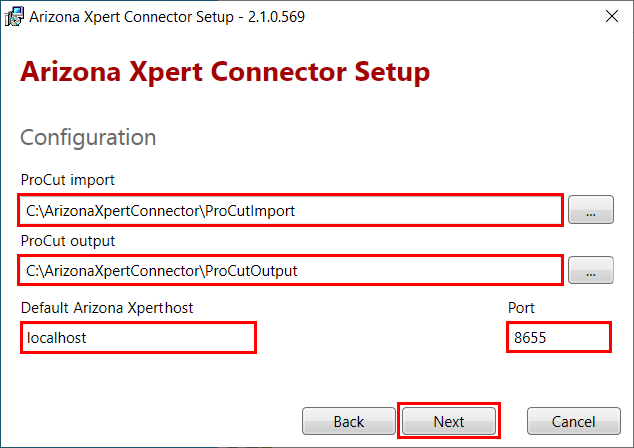Click the ProCut import label
The image size is (634, 448).
click(x=68, y=180)
